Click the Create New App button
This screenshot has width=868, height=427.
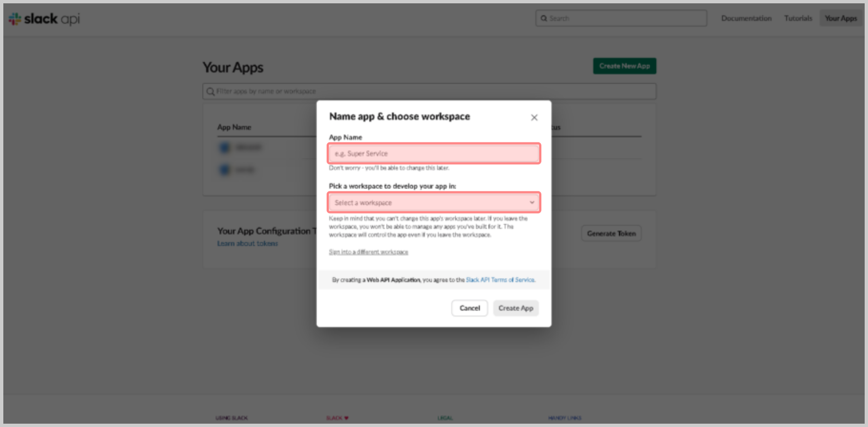pos(624,66)
